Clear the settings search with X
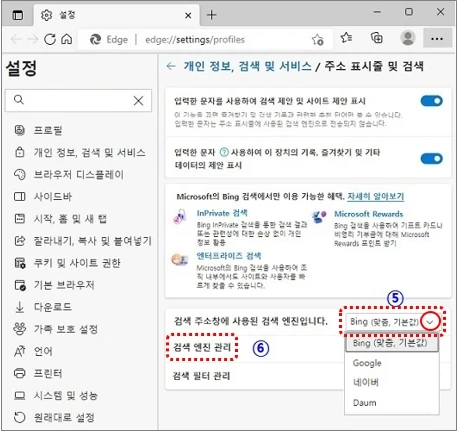The image size is (457, 431). coord(138,100)
